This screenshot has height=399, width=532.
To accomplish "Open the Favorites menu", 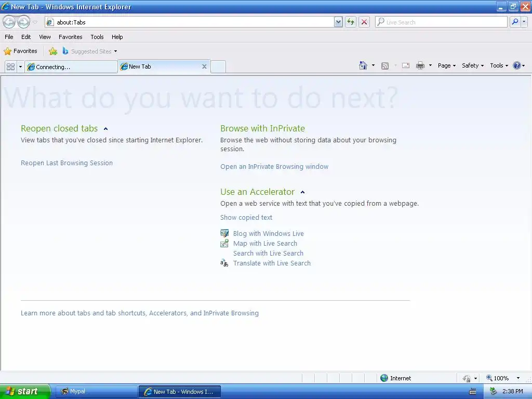I will point(71,37).
